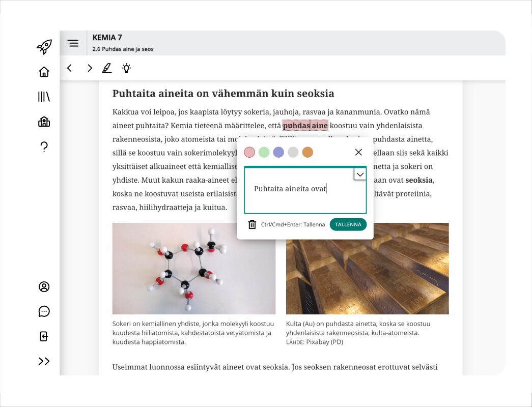Go to the home page icon
532x407 pixels.
point(44,72)
